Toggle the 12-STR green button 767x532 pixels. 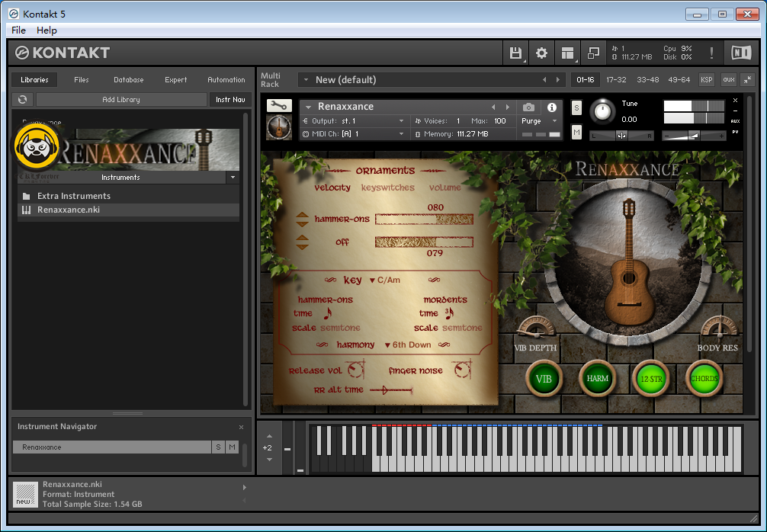point(651,379)
